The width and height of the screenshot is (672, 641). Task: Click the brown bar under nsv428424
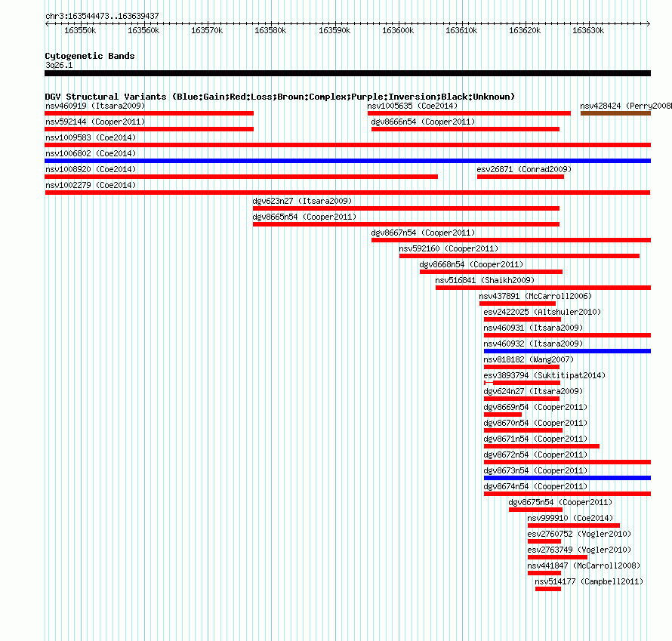click(x=616, y=113)
